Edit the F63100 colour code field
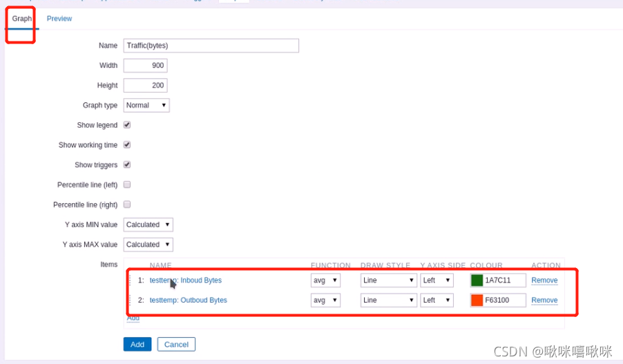623x364 pixels. tap(504, 300)
